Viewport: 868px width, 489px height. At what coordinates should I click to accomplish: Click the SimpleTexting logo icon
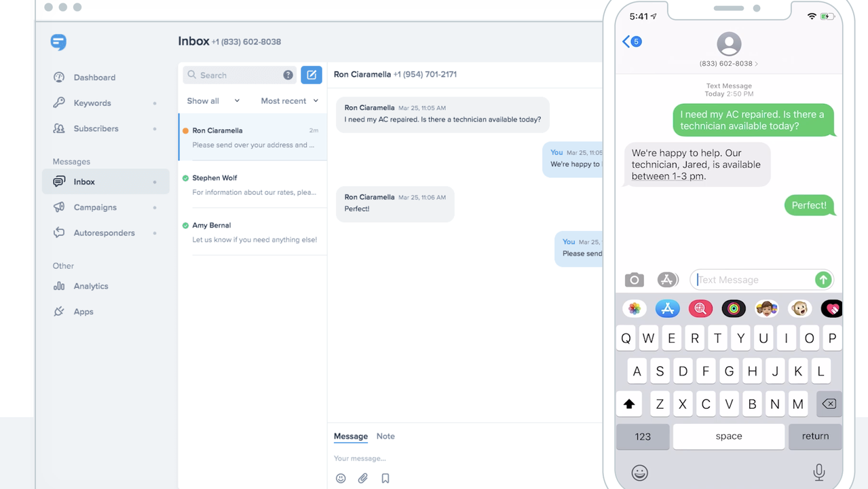58,42
